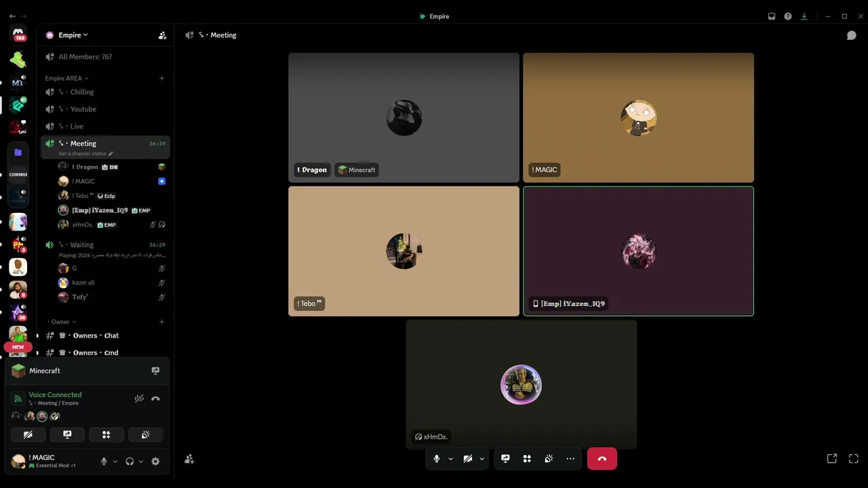Select [Emp] iYazen_IQ9 in the channel list

pos(112,211)
